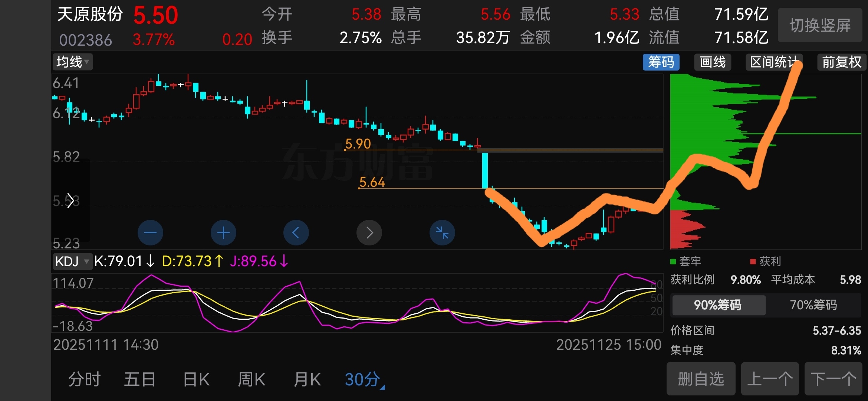Open the 画线 drawing tool
Viewport: 868px width, 401px height.
pyautogui.click(x=712, y=62)
